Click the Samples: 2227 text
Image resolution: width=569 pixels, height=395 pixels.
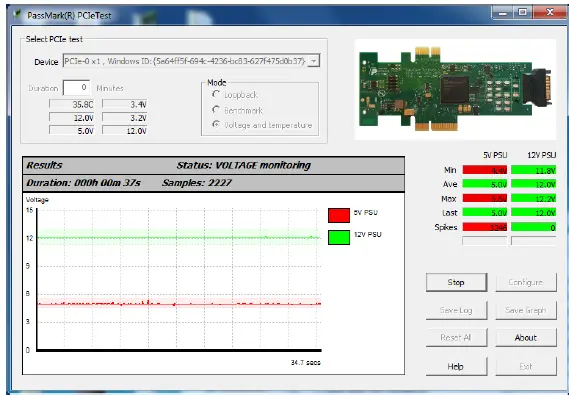click(196, 183)
